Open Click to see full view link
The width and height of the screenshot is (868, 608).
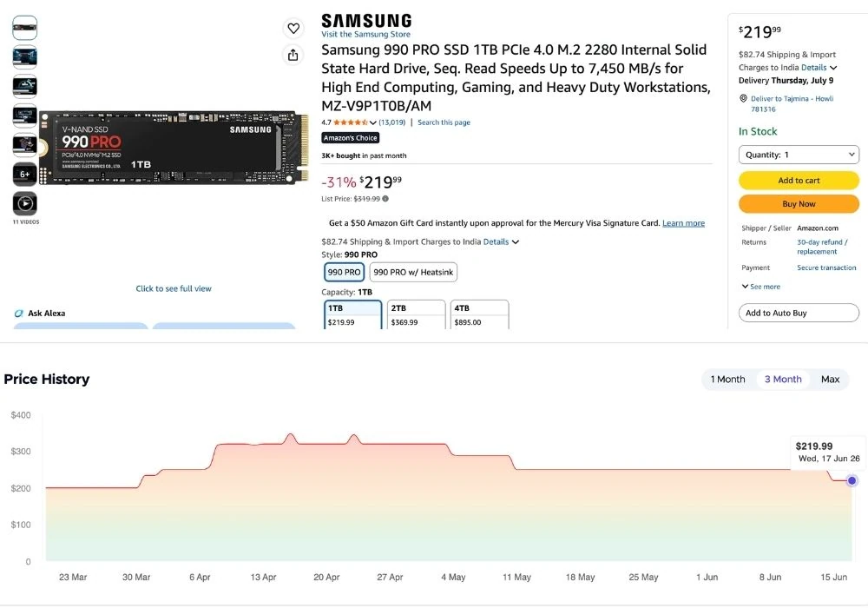(174, 288)
